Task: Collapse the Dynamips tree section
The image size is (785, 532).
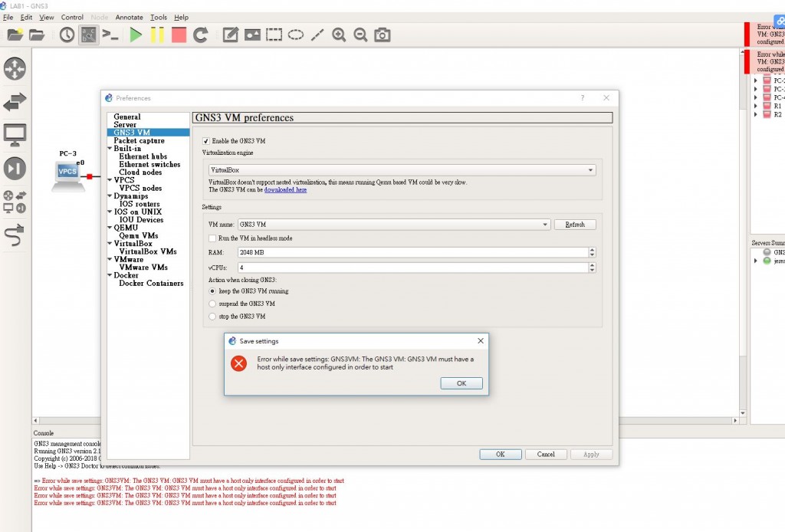Action: pos(110,196)
